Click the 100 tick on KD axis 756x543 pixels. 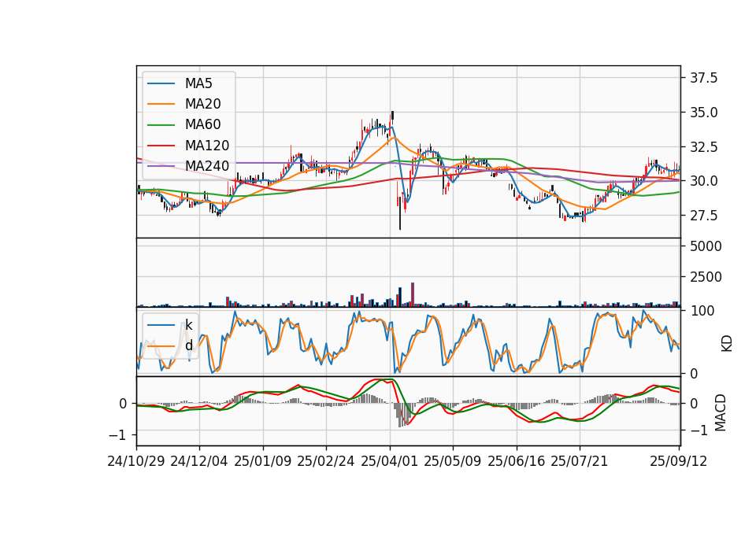click(x=702, y=311)
